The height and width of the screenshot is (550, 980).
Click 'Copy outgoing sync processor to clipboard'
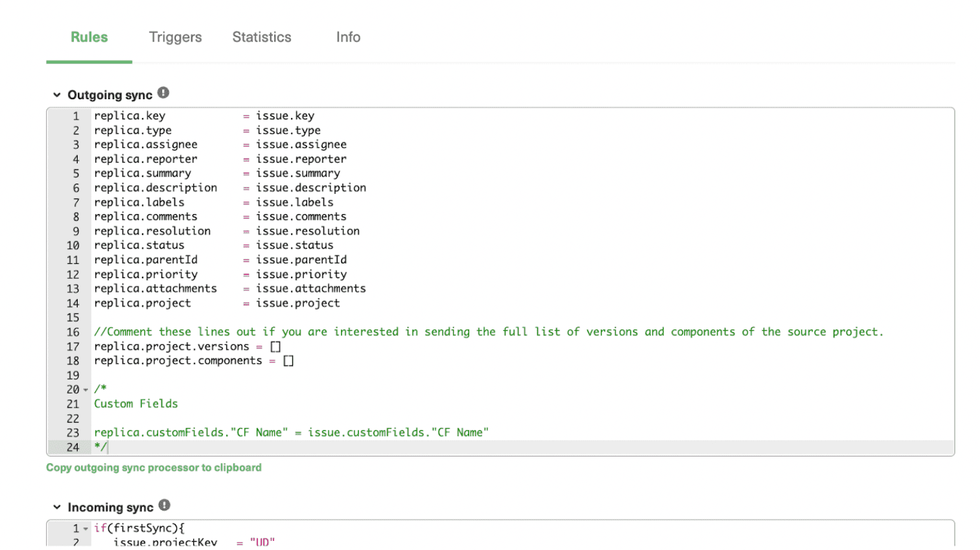[153, 467]
